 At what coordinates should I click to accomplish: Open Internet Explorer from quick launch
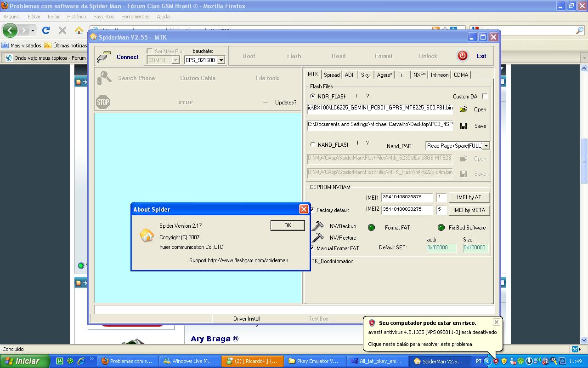click(x=81, y=361)
